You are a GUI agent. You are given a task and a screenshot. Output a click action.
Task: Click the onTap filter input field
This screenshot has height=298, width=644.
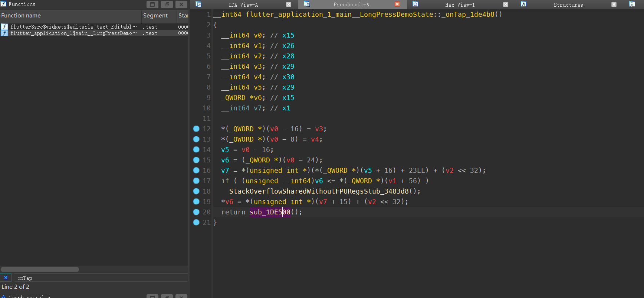pyautogui.click(x=101, y=278)
